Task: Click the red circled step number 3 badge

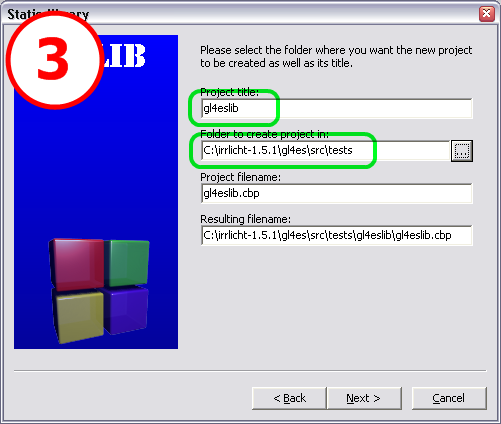Action: (54, 59)
